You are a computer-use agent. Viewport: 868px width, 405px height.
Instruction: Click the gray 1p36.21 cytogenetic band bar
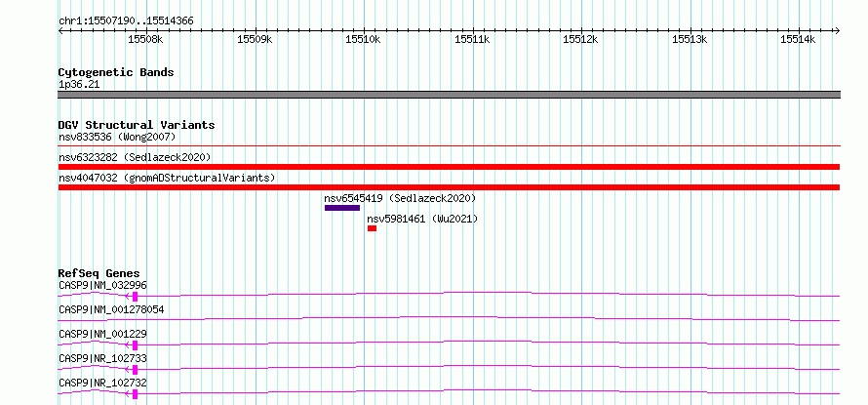[449, 95]
